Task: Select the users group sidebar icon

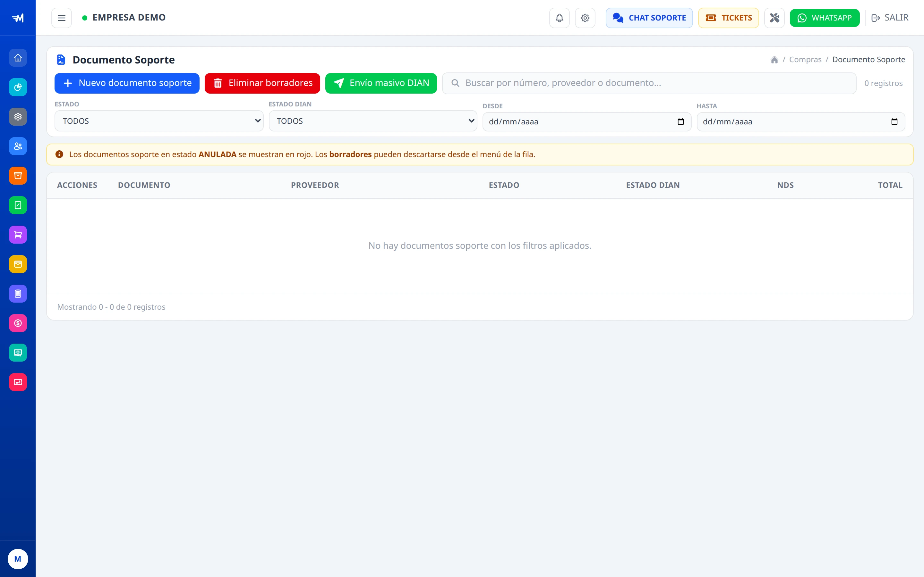Action: 18,146
